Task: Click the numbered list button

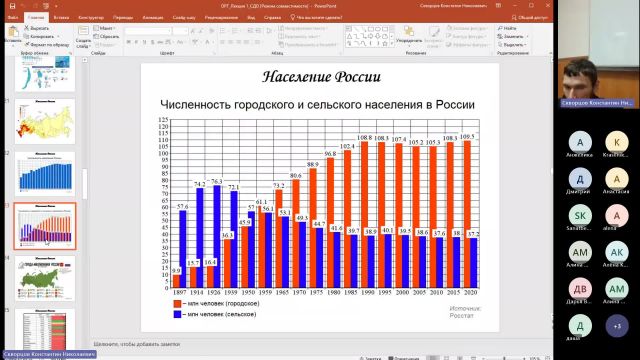Action: pos(236,31)
